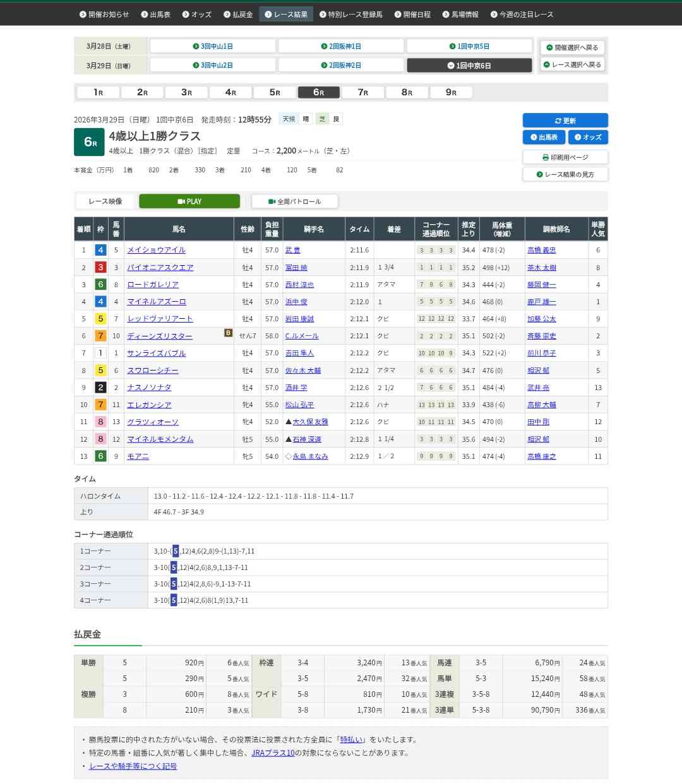Click the blinker B icon beside ディーンズリスター
Screen dimensions: 682x784
[x=228, y=333]
